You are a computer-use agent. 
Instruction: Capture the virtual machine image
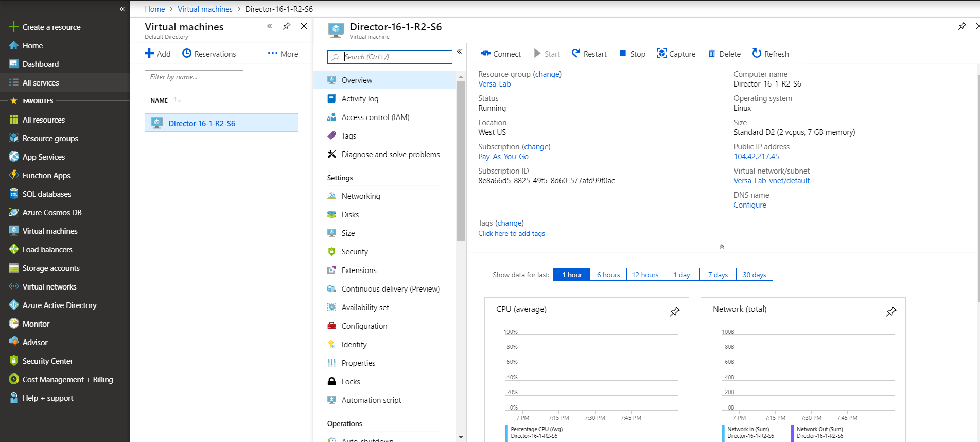pyautogui.click(x=676, y=54)
